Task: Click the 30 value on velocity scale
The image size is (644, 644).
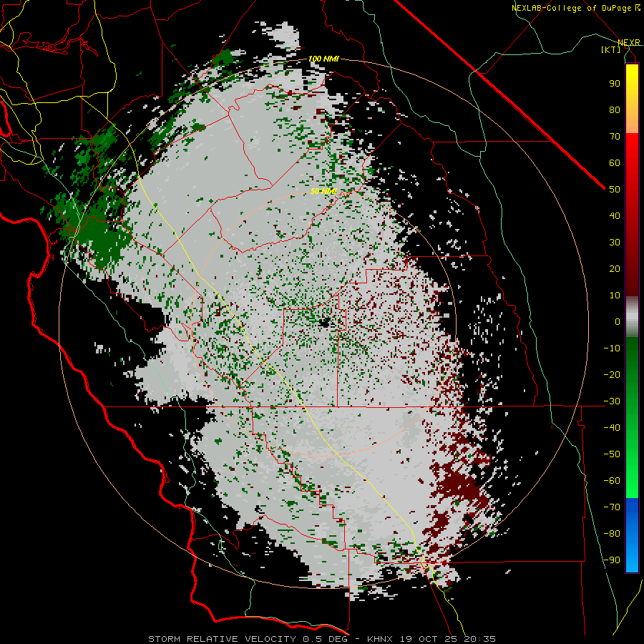Action: point(615,243)
